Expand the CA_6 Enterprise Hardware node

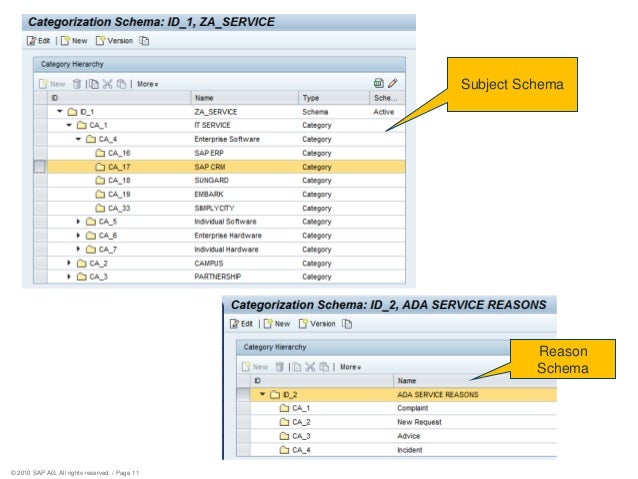tap(78, 235)
